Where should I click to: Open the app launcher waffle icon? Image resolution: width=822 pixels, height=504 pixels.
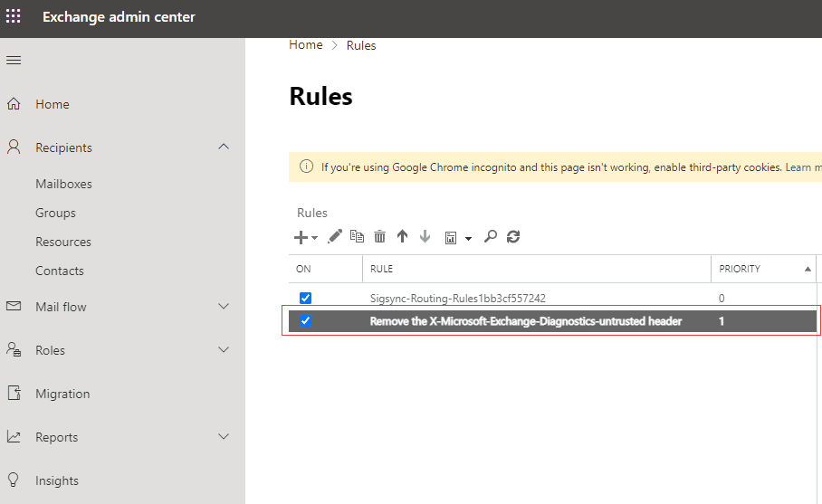pos(14,17)
